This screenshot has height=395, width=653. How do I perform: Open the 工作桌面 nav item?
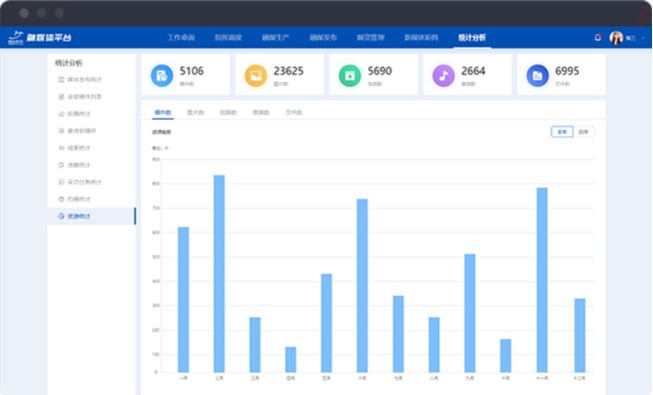pyautogui.click(x=181, y=38)
